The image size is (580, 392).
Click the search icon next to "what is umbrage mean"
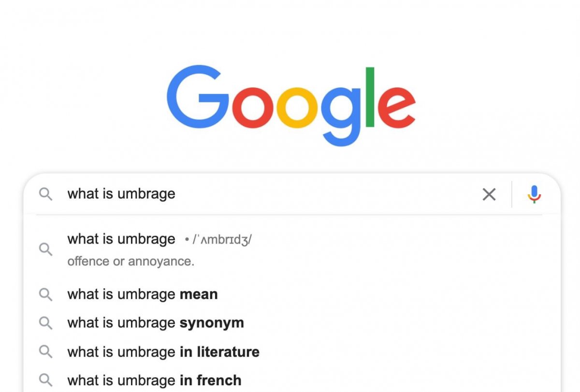[46, 294]
